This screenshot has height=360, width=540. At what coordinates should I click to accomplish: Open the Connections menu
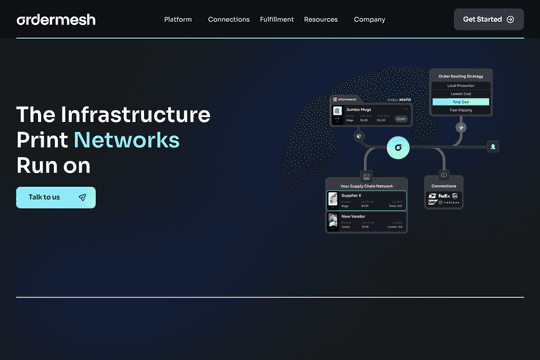point(229,20)
